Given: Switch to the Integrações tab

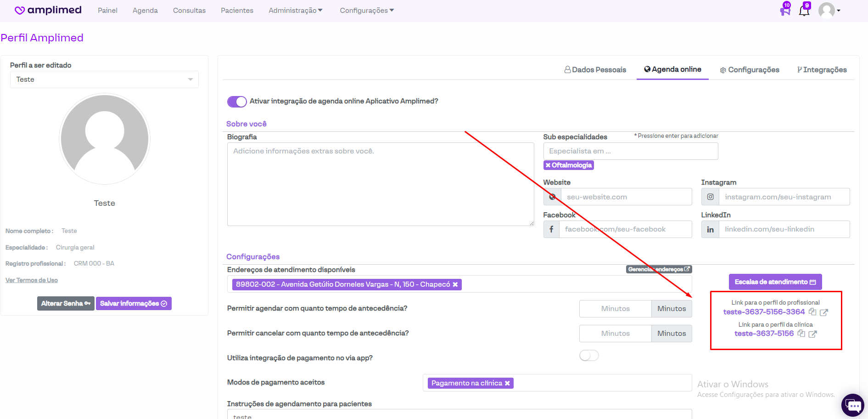Looking at the screenshot, I should 822,70.
